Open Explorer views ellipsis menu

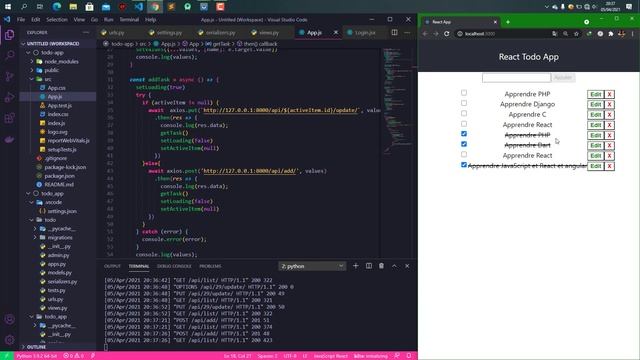click(86, 32)
